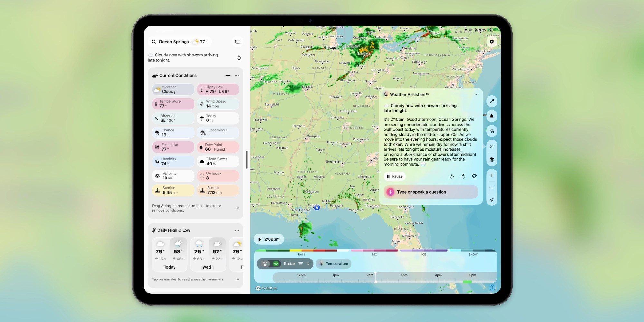Viewport: 644px width, 322px height.
Task: Open the Visibility 10 mi tile
Action: pyautogui.click(x=173, y=176)
